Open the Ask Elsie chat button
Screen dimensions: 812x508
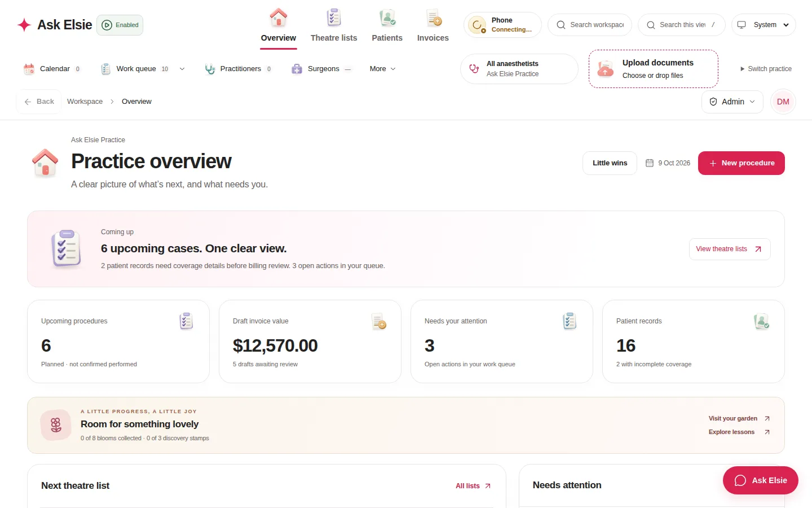761,480
